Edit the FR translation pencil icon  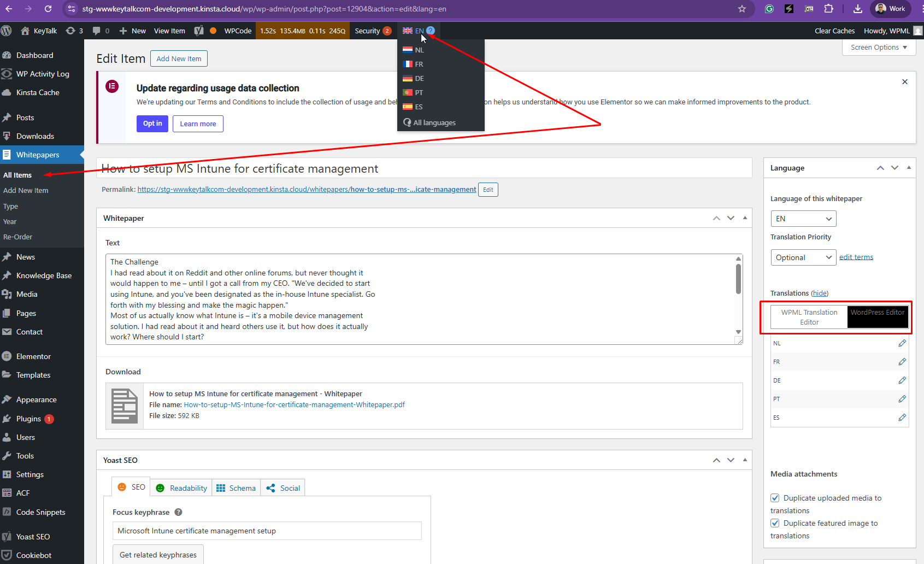coord(902,362)
